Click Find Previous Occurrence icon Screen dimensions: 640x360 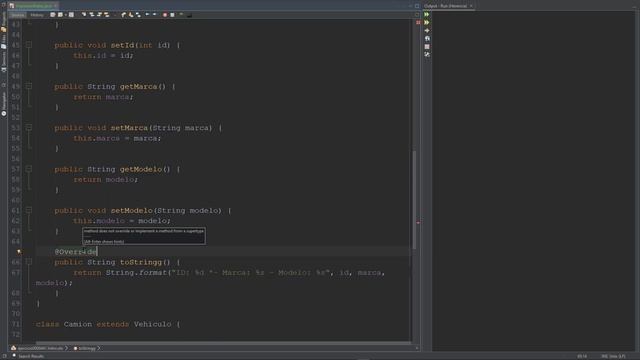click(92, 15)
